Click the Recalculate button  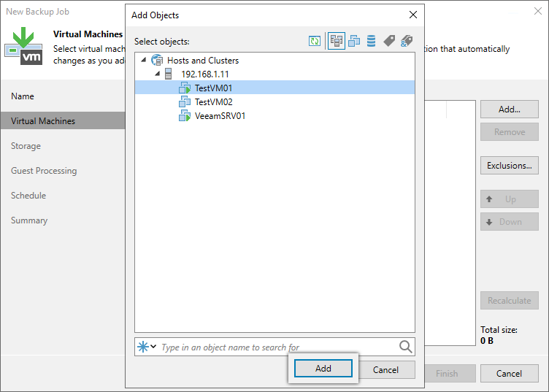[510, 300]
